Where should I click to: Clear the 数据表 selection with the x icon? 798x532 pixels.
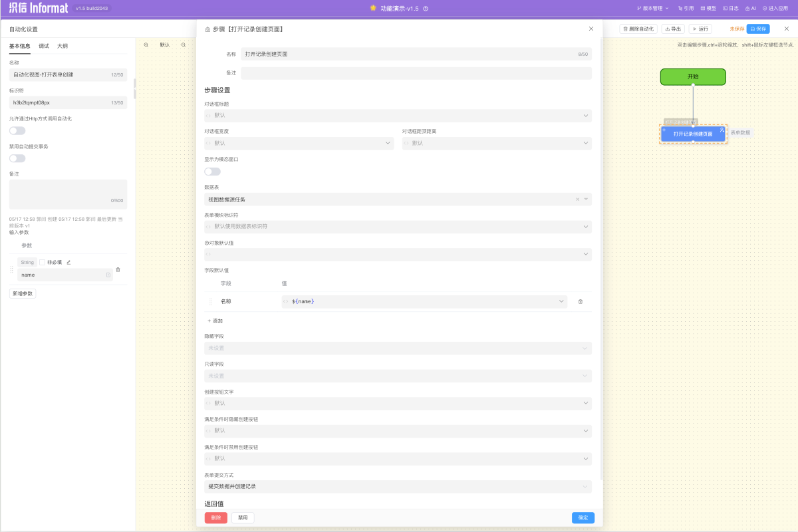point(577,199)
